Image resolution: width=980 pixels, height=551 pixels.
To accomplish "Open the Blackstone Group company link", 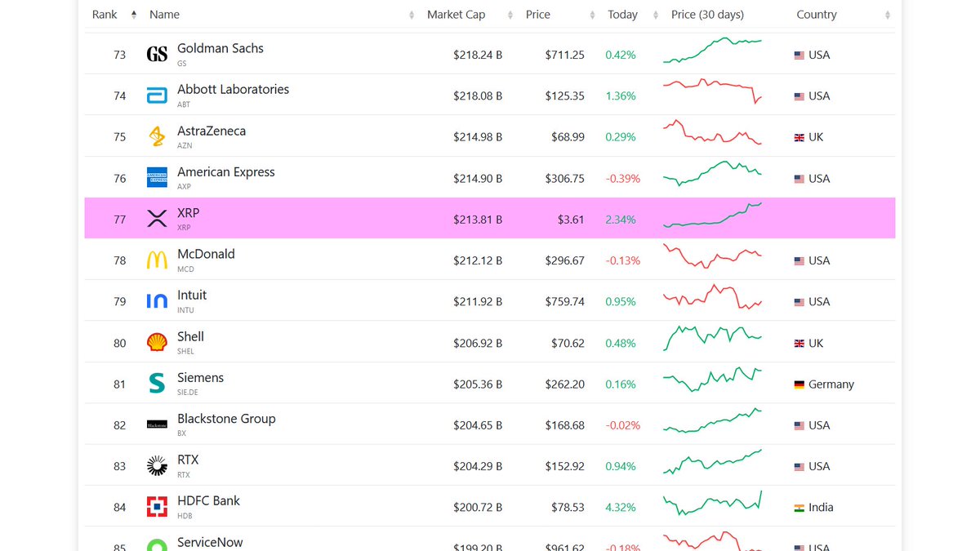I will pyautogui.click(x=226, y=418).
